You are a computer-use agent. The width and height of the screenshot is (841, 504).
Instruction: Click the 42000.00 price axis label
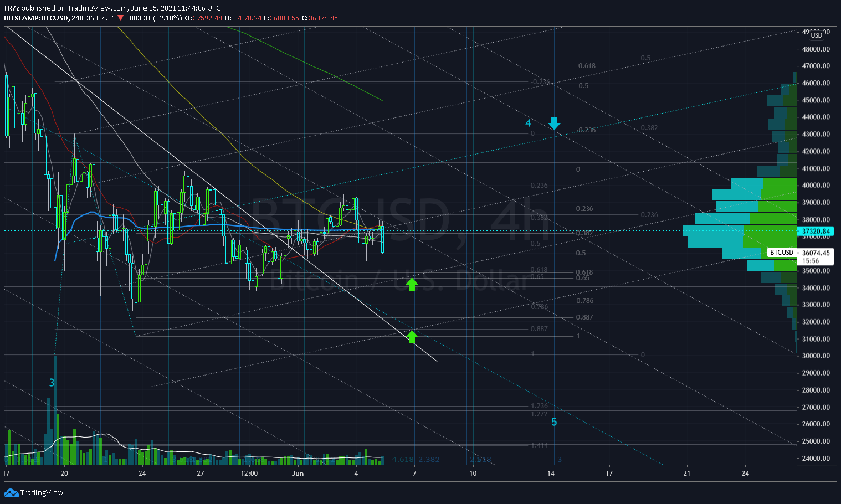click(816, 151)
